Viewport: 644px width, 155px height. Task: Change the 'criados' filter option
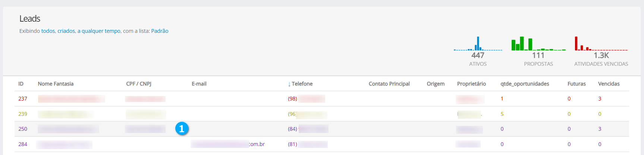coord(66,31)
